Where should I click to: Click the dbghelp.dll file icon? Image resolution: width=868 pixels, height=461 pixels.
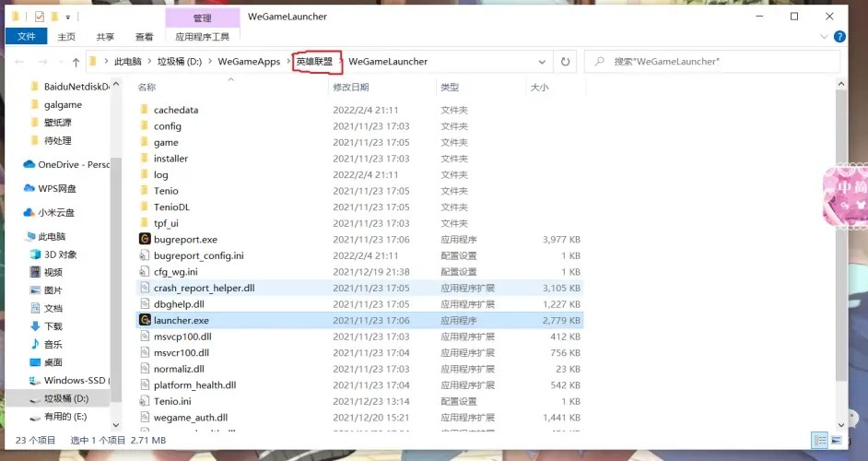(x=145, y=303)
